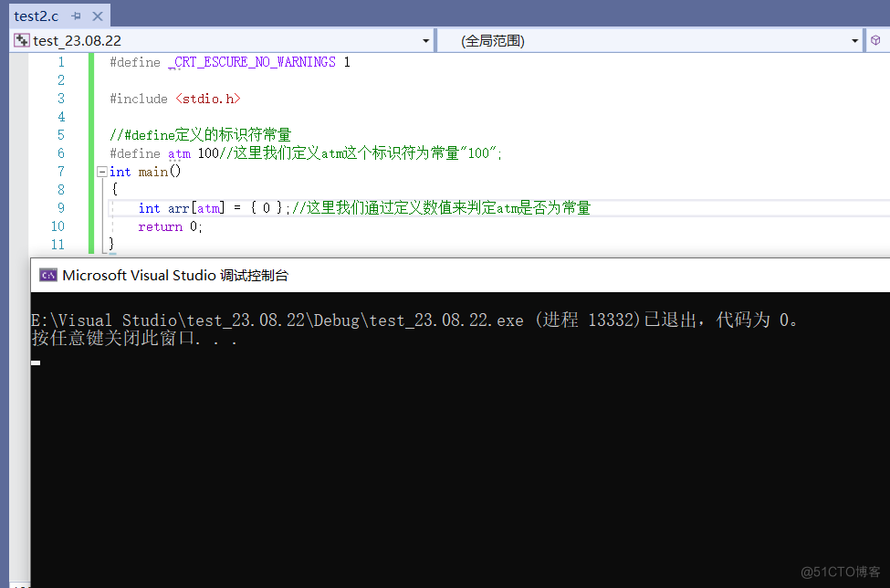The image size is (890, 588).
Task: Click the console exit message with 进程 13332
Action: 415,320
